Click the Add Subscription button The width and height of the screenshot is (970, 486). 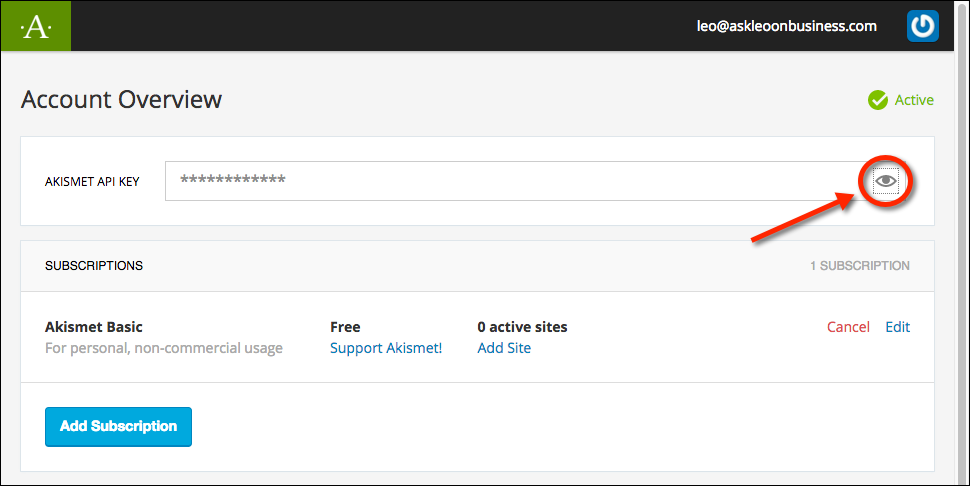point(118,427)
